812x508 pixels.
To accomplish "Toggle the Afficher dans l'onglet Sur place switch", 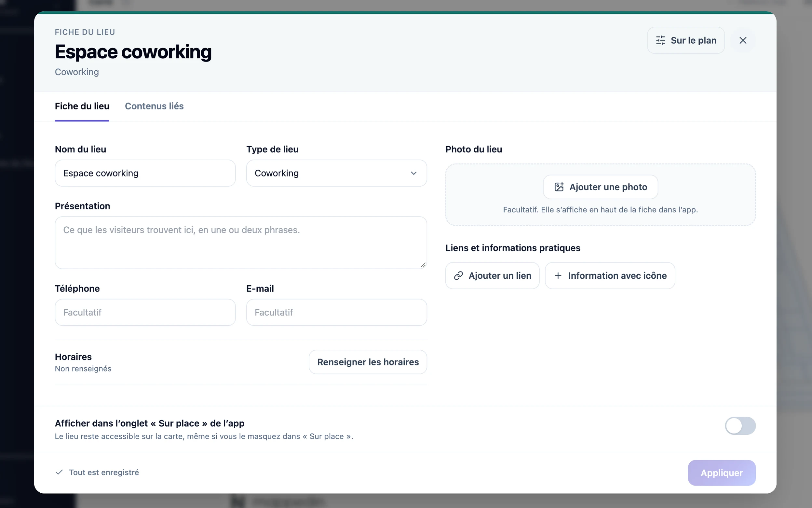I will pyautogui.click(x=740, y=426).
